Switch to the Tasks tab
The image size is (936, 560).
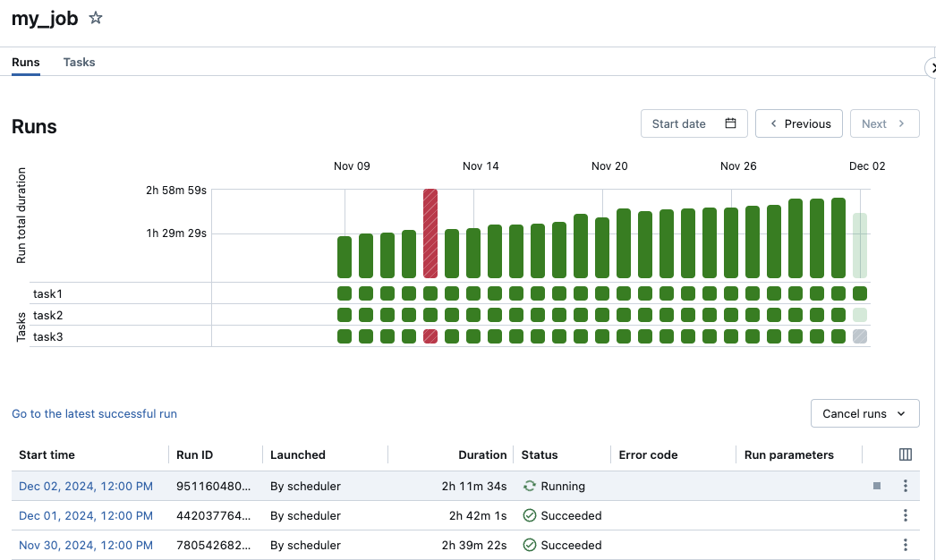coord(79,63)
